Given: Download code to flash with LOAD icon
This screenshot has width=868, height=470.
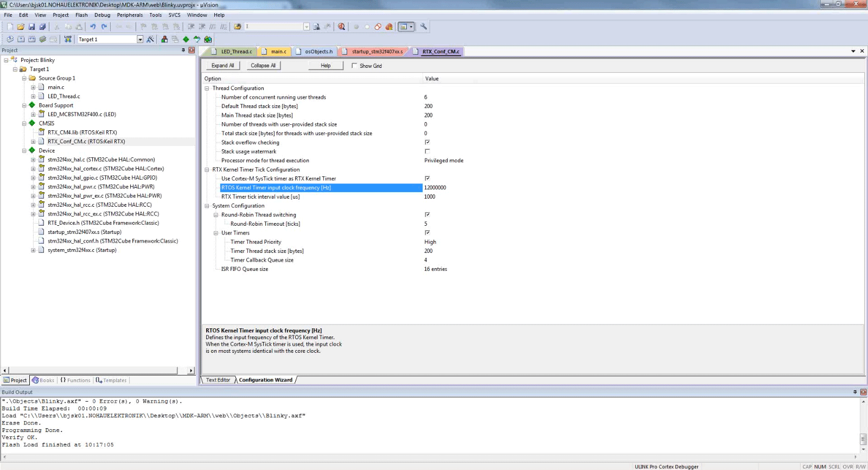Looking at the screenshot, I should 68,39.
